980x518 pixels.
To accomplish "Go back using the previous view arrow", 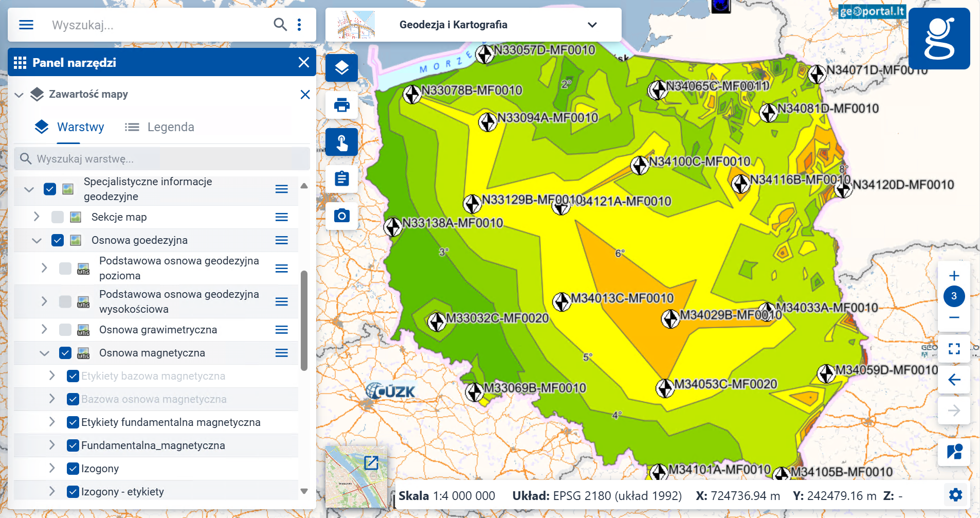I will tap(954, 380).
